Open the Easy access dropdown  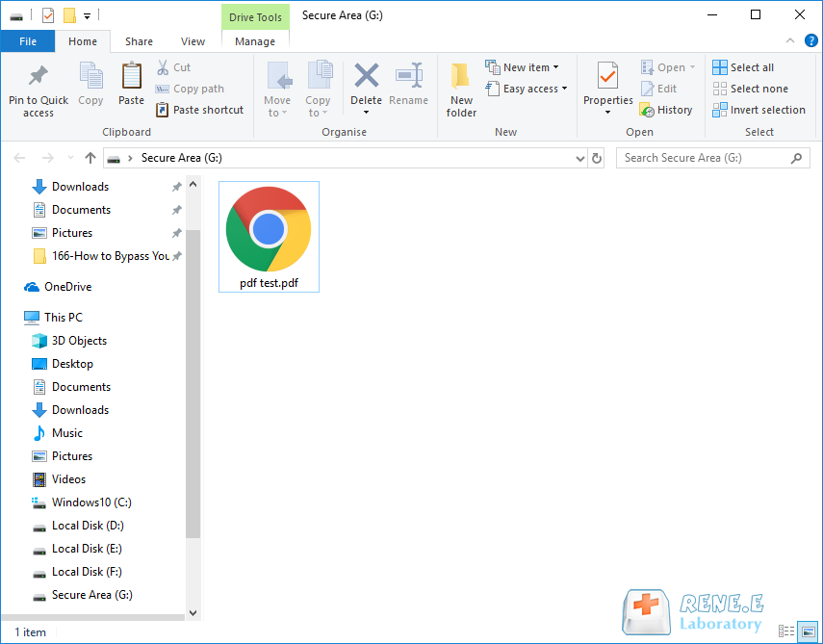pos(527,89)
